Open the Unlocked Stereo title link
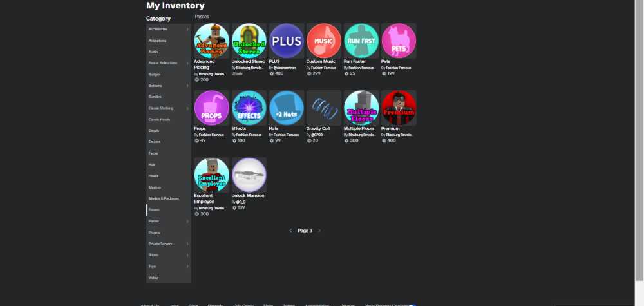This screenshot has width=644, height=306. pyautogui.click(x=249, y=62)
